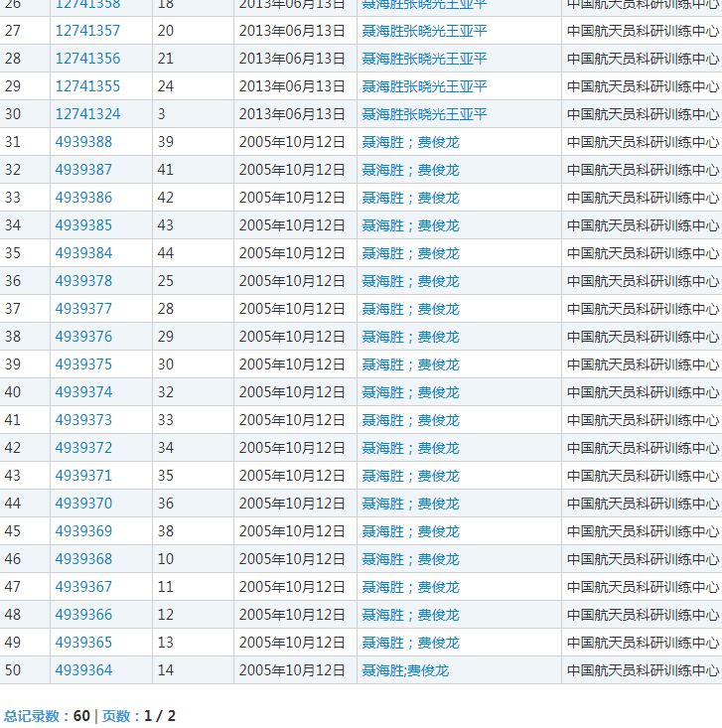
Task: View details for number 4939375
Action: click(x=83, y=364)
